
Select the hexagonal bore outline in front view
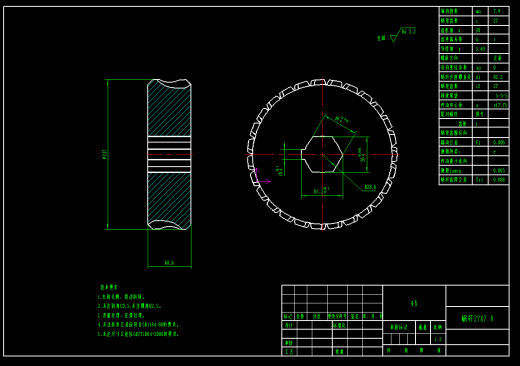click(322, 154)
